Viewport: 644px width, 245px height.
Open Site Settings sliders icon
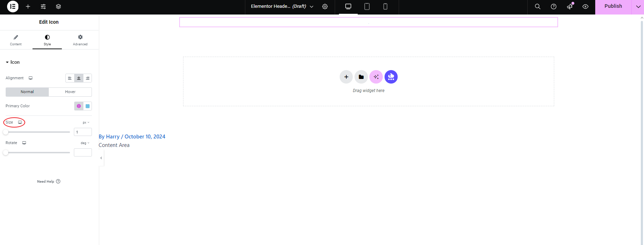pos(43,7)
